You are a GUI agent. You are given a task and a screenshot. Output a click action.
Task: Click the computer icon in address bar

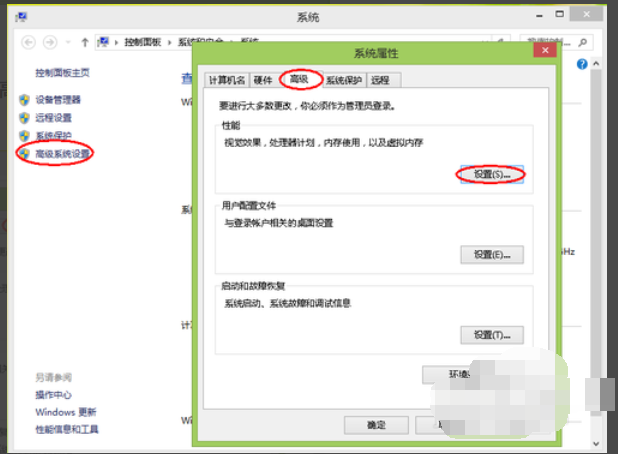(103, 43)
